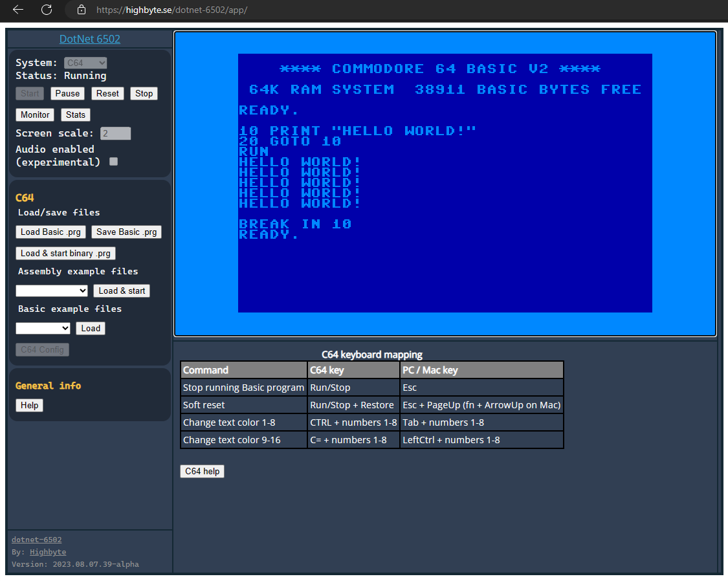Click the disabled Start button
728x581 pixels.
point(30,93)
